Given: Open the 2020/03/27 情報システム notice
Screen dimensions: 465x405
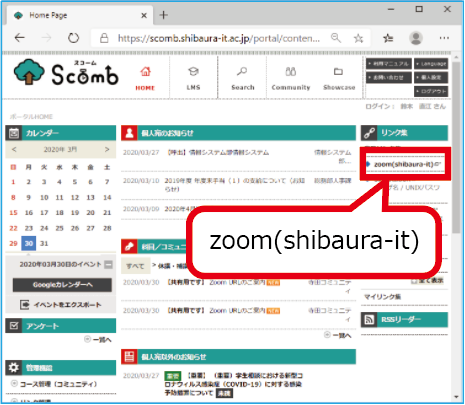Looking at the screenshot, I should point(218,153).
